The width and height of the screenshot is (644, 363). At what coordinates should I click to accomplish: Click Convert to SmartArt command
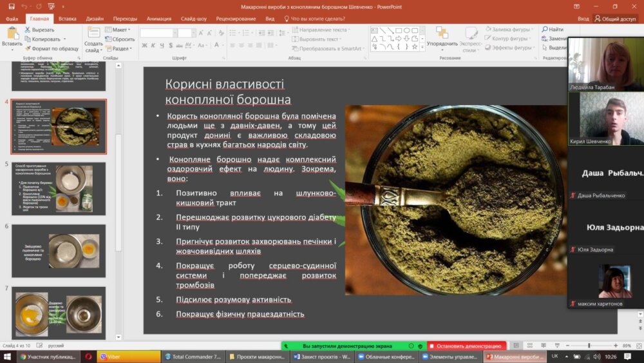point(327,48)
